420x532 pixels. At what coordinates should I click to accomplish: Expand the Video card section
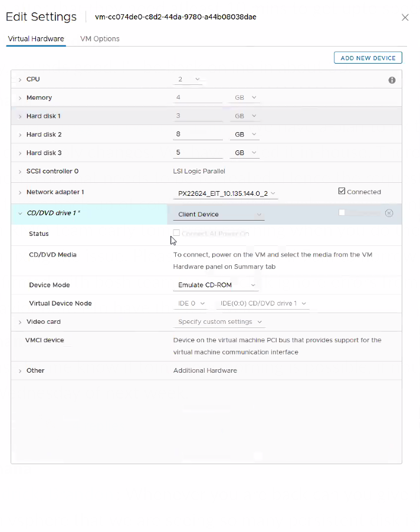coord(20,322)
